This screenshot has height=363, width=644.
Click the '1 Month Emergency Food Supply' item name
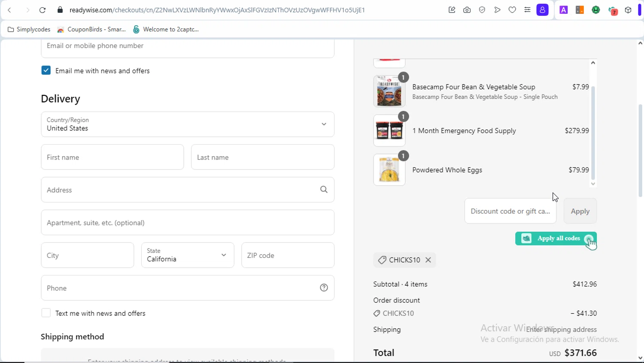tap(464, 131)
